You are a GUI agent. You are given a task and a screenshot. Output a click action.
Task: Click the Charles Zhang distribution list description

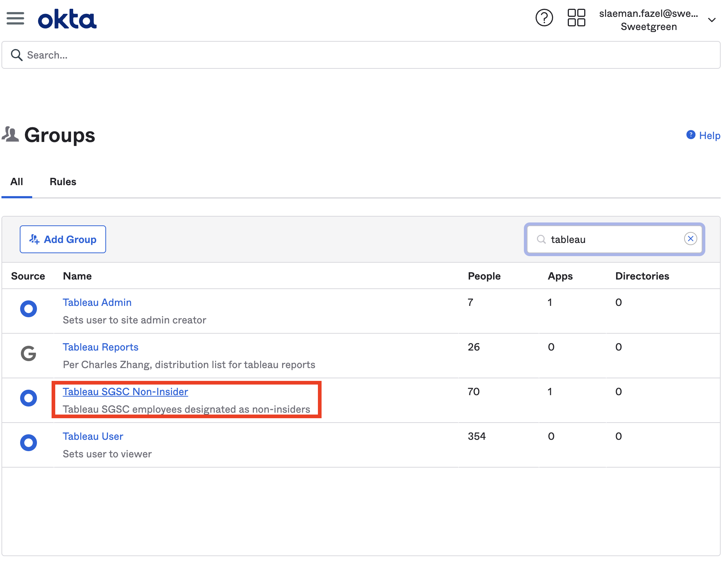(189, 365)
